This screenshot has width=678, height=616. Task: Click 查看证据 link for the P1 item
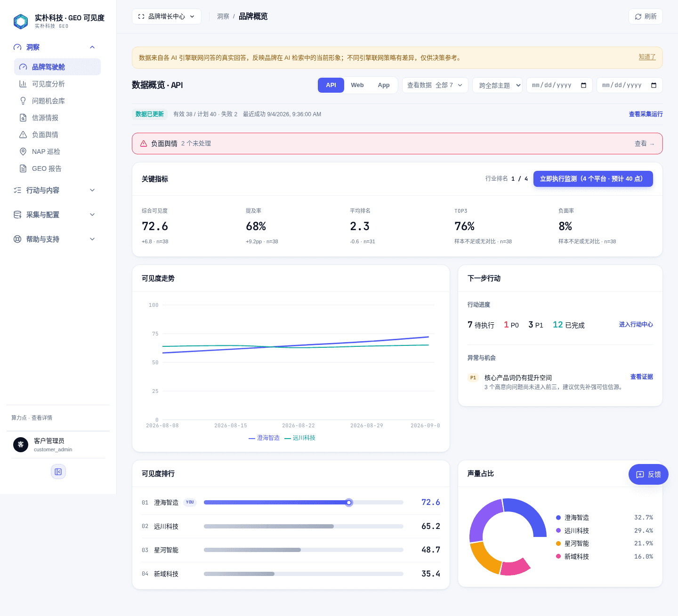[x=641, y=377]
